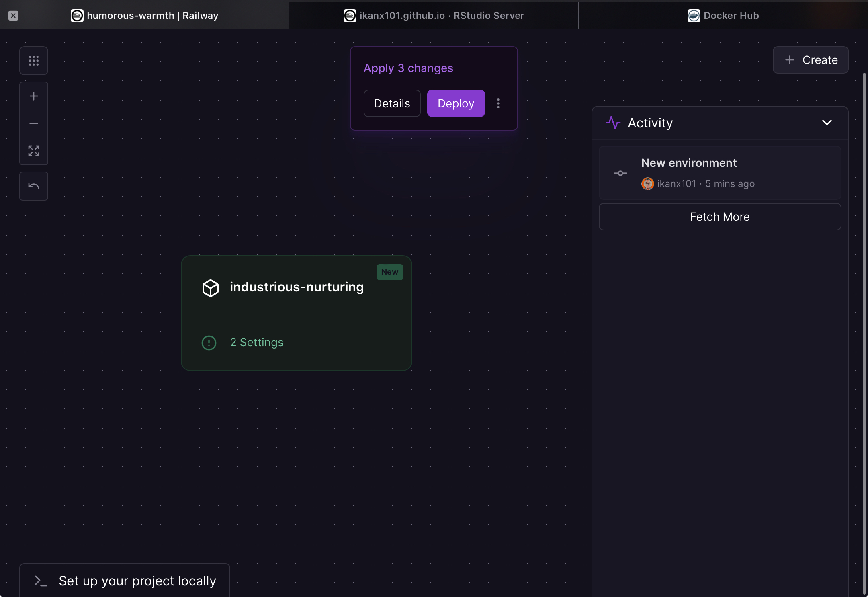The image size is (868, 597).
Task: Open the Create menu button
Action: [x=811, y=60]
